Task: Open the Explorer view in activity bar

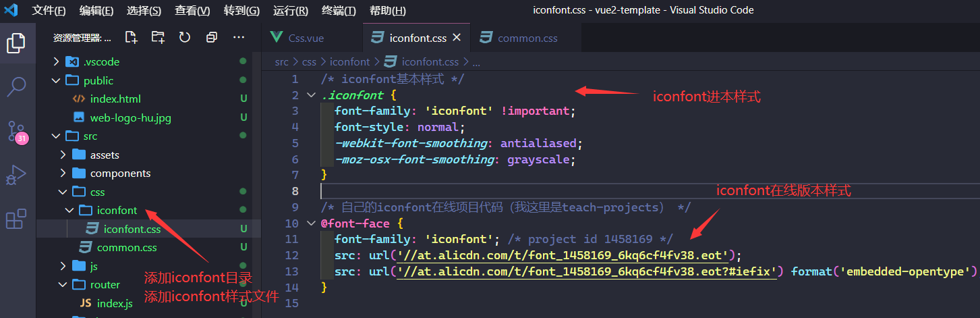Action: (16, 43)
